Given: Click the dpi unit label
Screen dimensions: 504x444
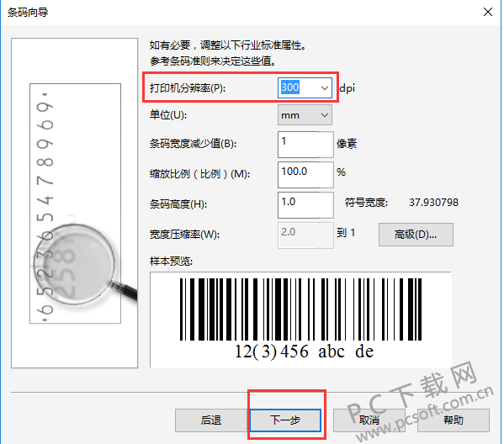Looking at the screenshot, I should point(347,88).
